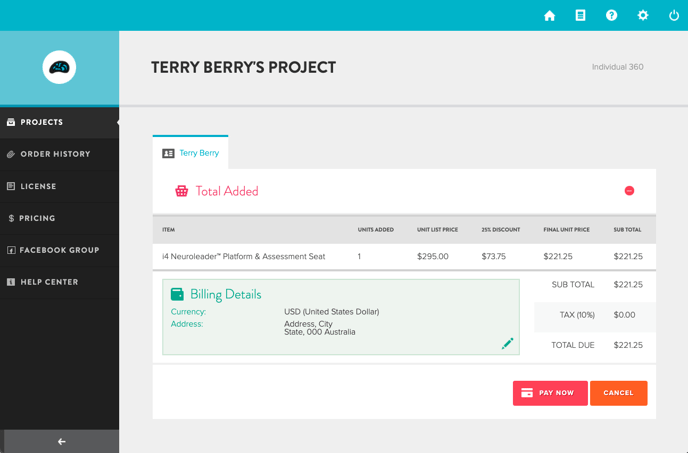Open the Facebook Group link
The image size is (688, 453).
click(59, 250)
